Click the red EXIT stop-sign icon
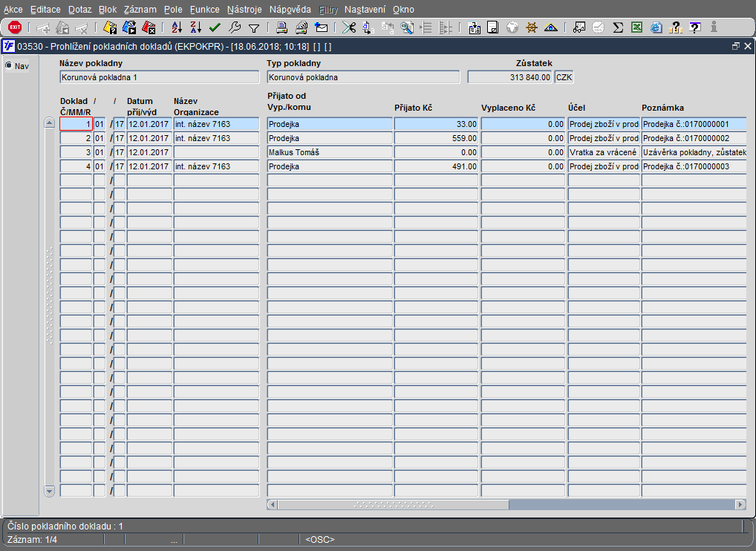The height and width of the screenshot is (551, 756). point(15,27)
